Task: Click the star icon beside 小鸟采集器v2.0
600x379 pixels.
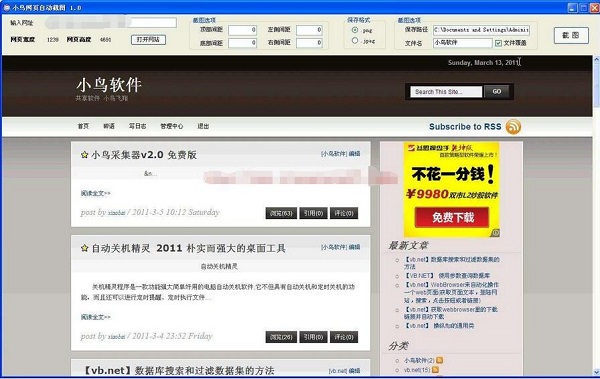Action: 85,155
